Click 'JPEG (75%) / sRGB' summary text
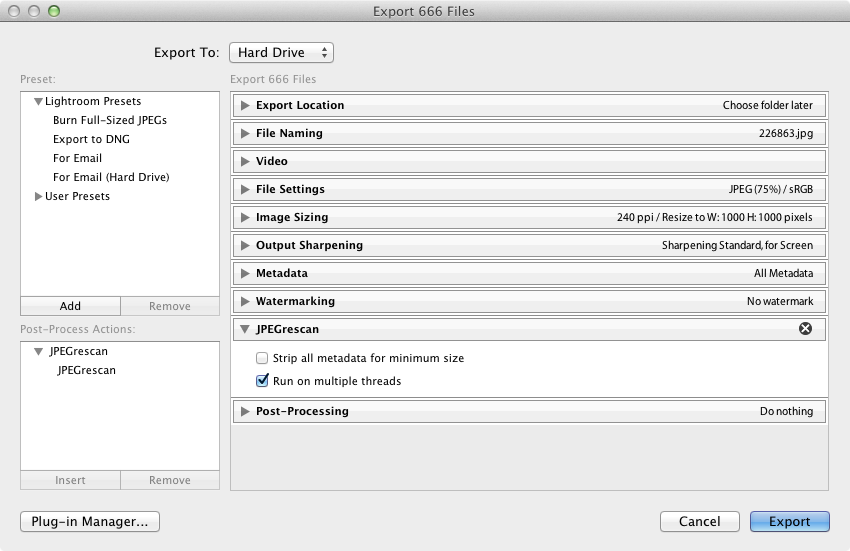850x551 pixels. click(771, 189)
